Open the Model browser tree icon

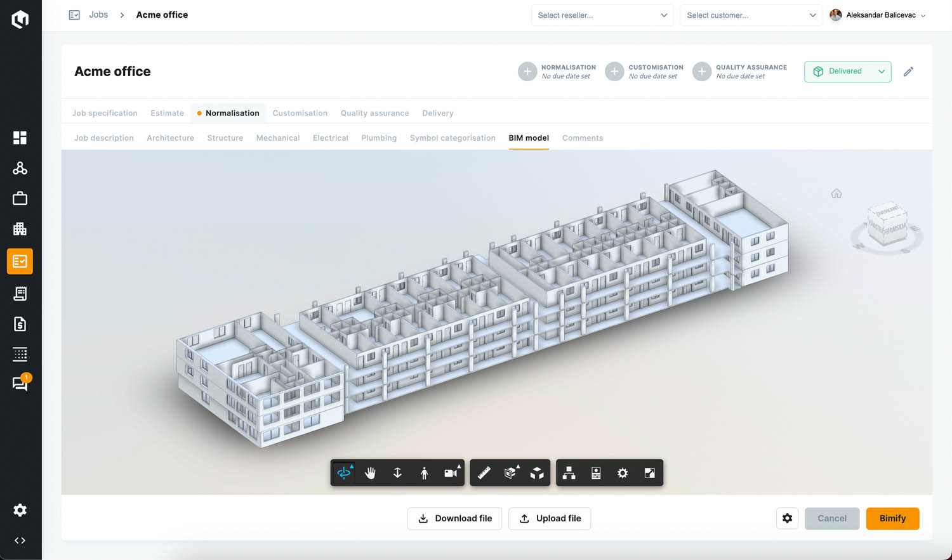569,473
